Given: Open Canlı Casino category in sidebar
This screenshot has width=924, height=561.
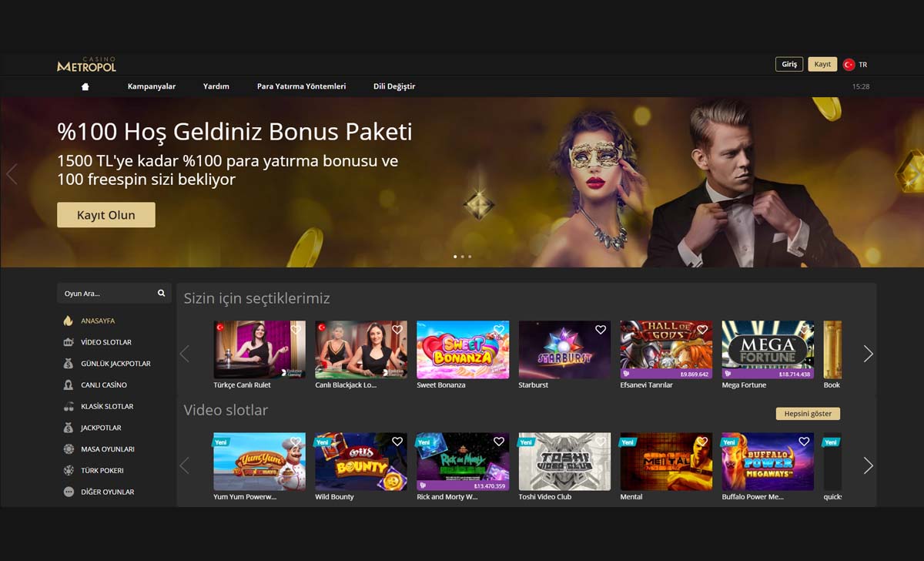Looking at the screenshot, I should [104, 385].
